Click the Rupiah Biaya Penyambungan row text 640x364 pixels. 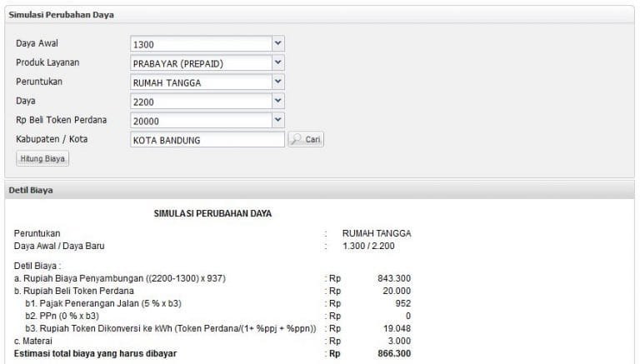[120, 278]
